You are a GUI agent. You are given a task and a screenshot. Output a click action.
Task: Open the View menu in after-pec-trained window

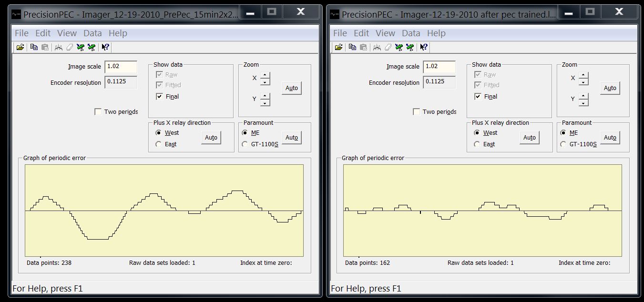pyautogui.click(x=385, y=33)
